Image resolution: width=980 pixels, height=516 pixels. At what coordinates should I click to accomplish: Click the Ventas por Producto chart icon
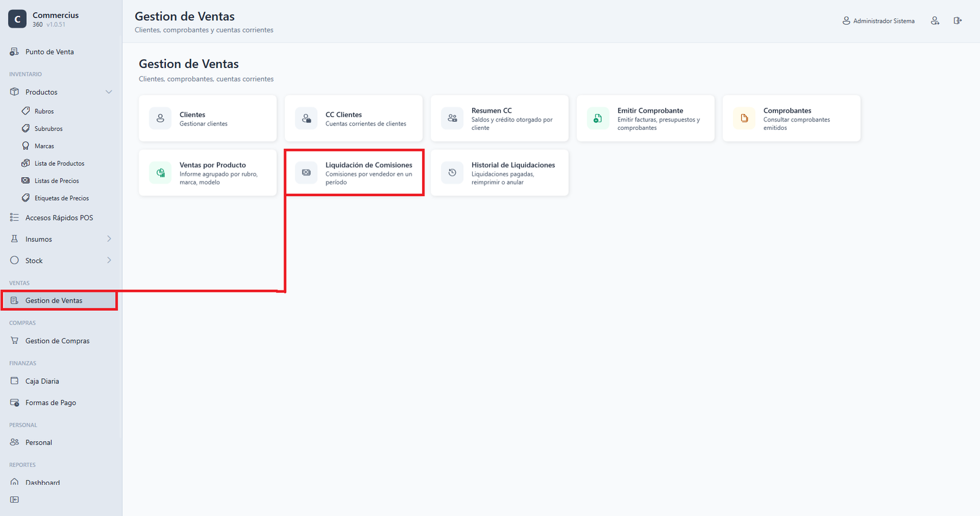click(160, 173)
